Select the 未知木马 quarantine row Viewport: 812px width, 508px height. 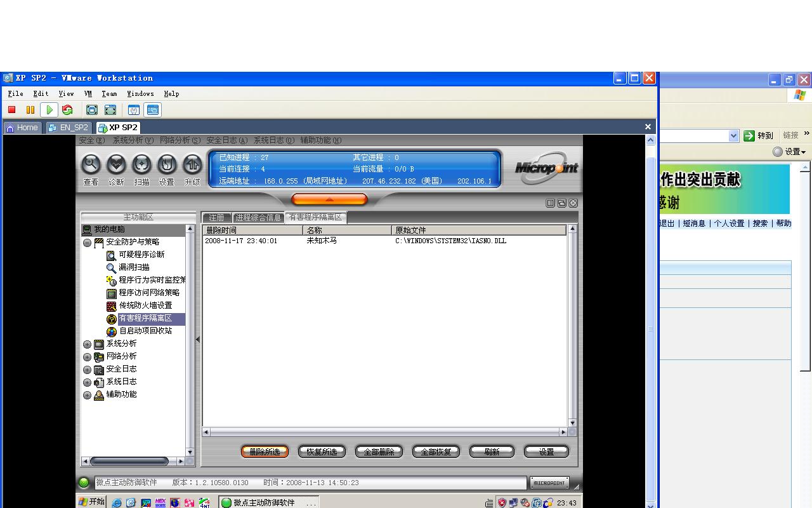(384, 241)
